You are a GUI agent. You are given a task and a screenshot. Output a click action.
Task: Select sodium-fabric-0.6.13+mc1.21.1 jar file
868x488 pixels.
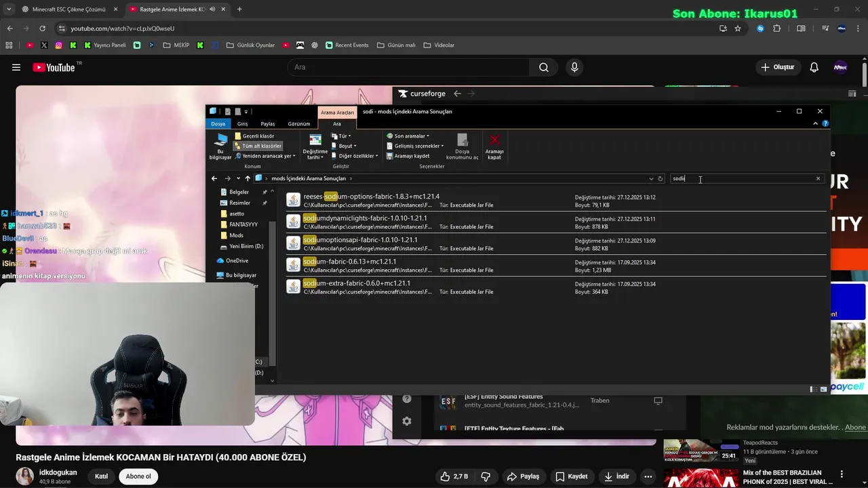click(555, 266)
